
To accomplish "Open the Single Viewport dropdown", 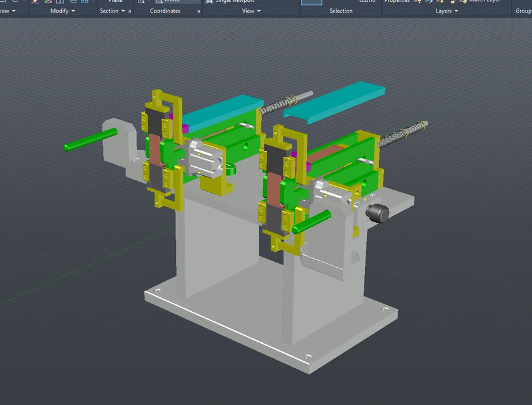I will 257,1.
